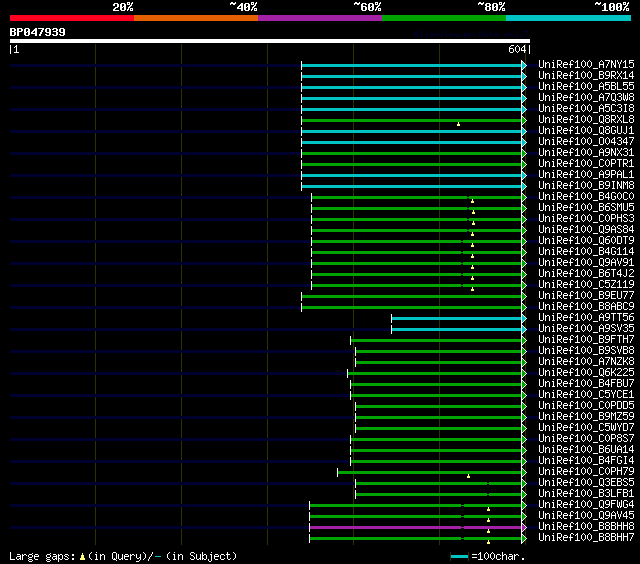Select the UniRef100_B8BHH7 label

pyautogui.click(x=586, y=538)
